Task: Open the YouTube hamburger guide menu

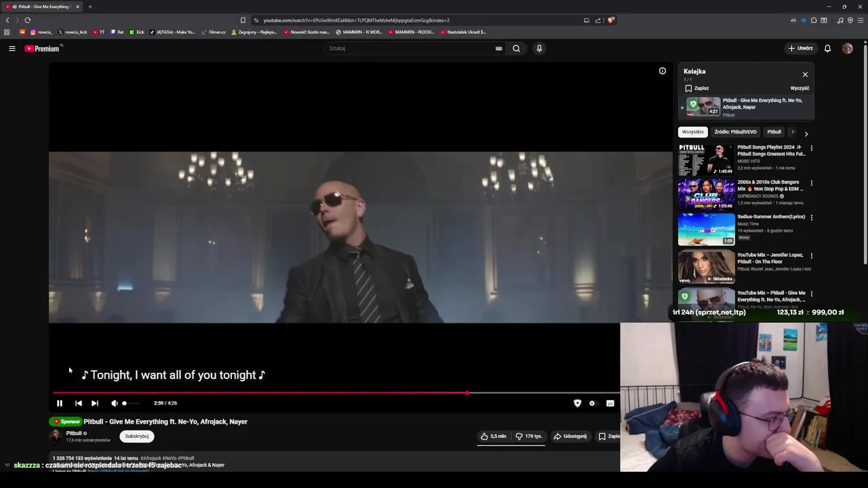Action: coord(12,48)
